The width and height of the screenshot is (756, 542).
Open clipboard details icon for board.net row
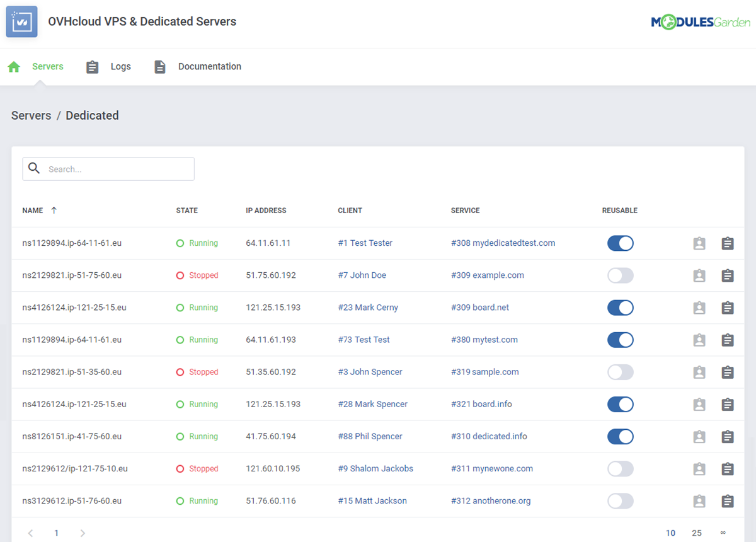pyautogui.click(x=728, y=308)
